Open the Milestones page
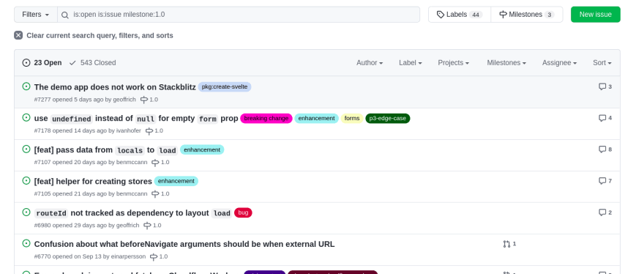Image resolution: width=644 pixels, height=274 pixels. point(526,15)
